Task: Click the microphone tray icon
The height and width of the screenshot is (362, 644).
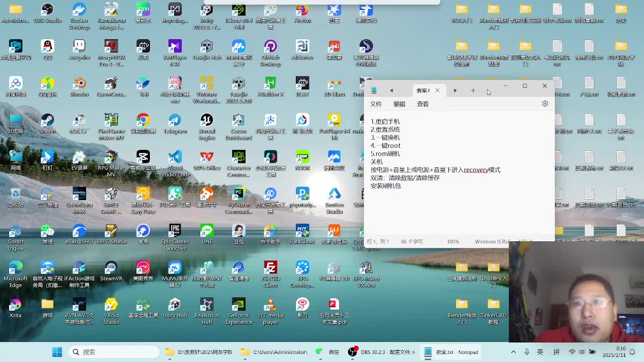Action: (x=527, y=352)
